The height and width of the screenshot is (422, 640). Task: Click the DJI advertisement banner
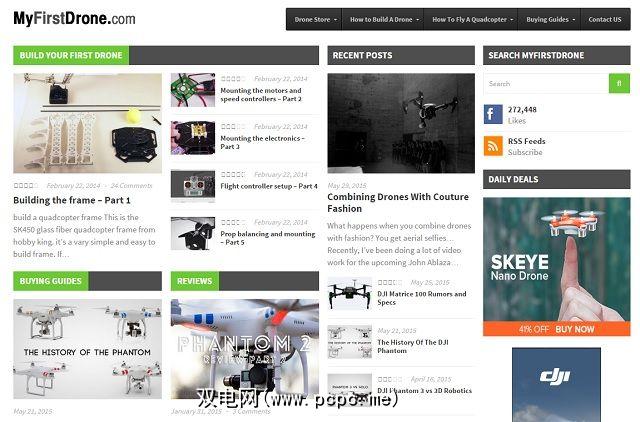(x=556, y=385)
